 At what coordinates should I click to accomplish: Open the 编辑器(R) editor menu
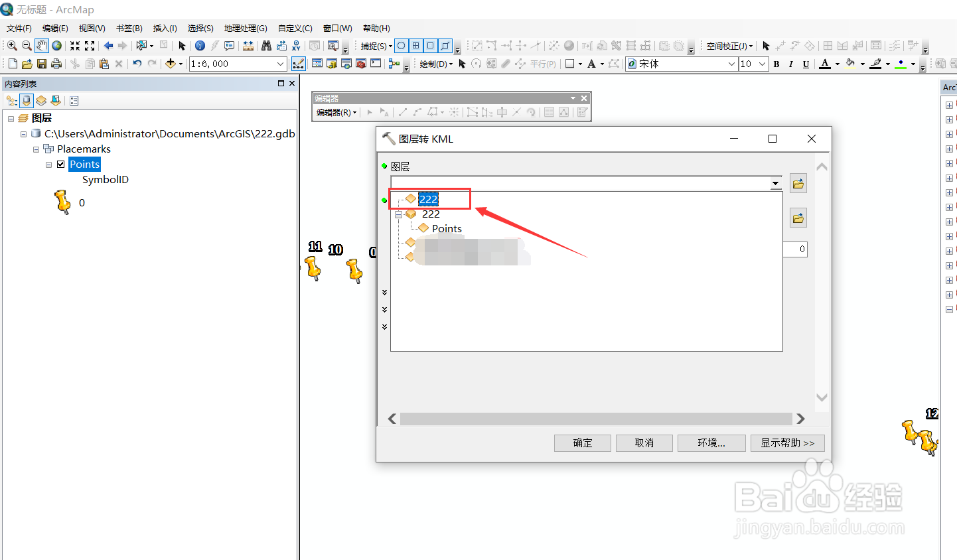334,111
